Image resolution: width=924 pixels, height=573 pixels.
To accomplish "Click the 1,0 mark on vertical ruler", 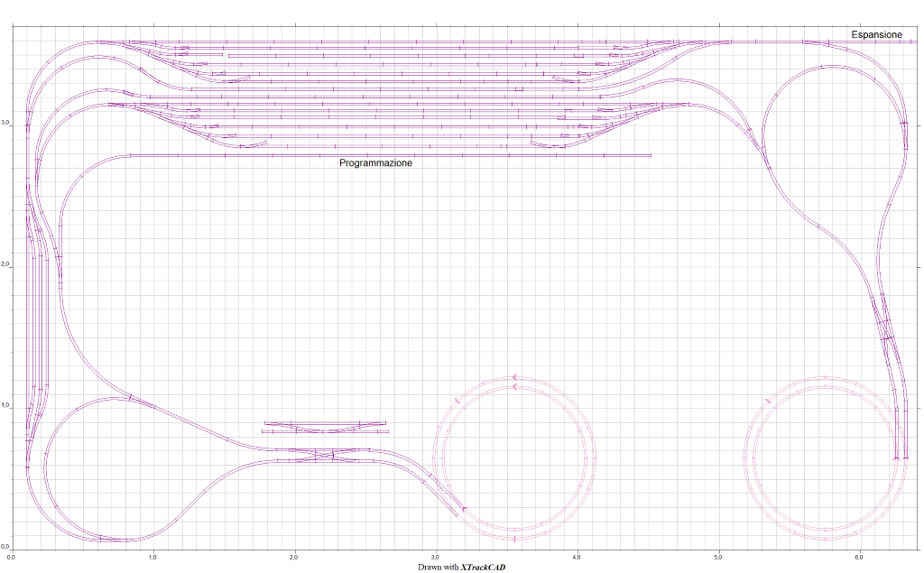I will point(6,406).
